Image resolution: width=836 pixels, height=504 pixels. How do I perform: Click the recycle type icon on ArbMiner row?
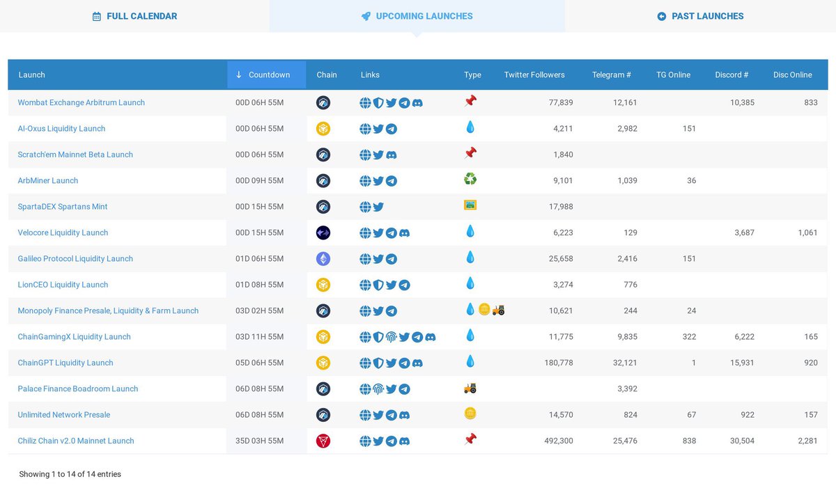[x=470, y=179]
